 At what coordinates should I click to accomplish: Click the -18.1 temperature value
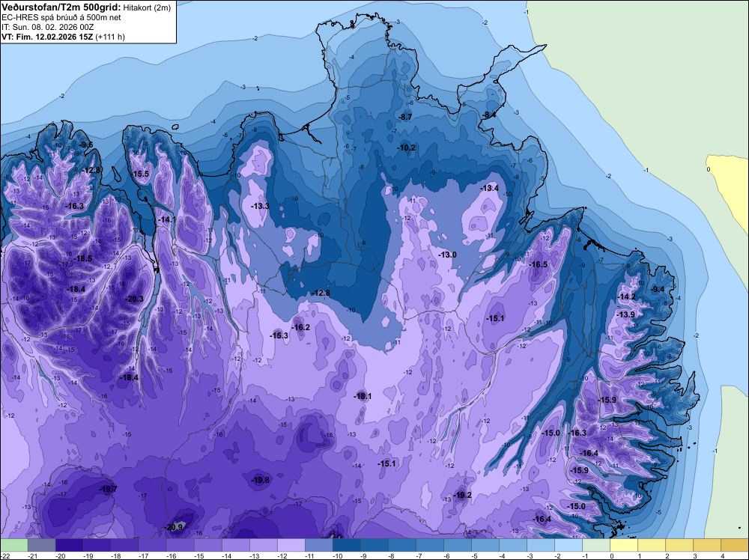click(363, 396)
